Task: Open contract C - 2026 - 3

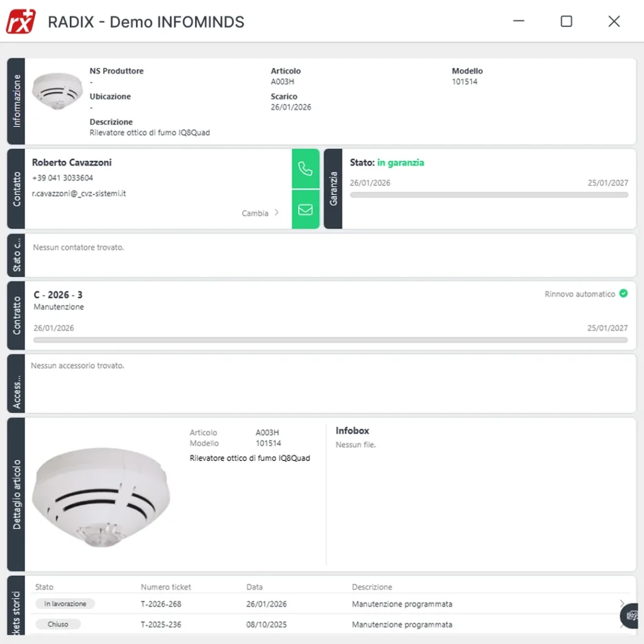Action: (58, 295)
